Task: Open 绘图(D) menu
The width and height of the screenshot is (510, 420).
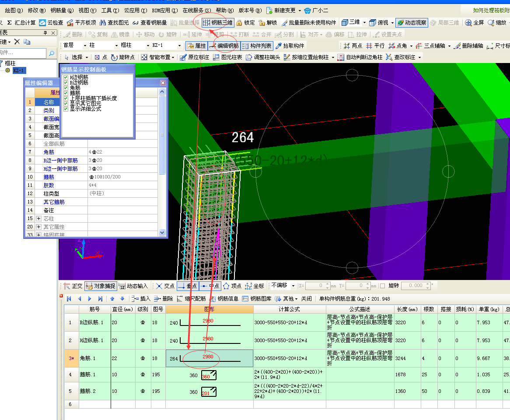Action: pyautogui.click(x=14, y=10)
